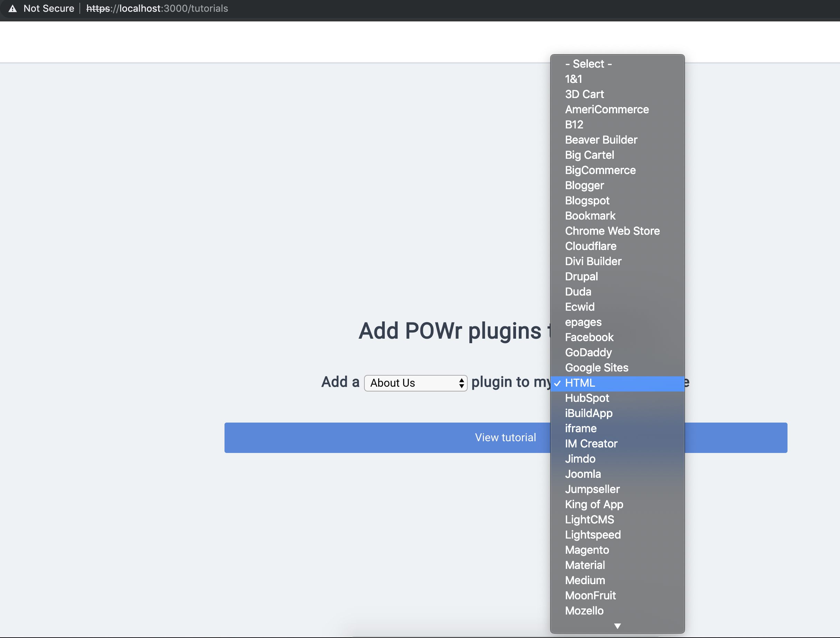Select Magento in the platform list
Image resolution: width=840 pixels, height=638 pixels.
click(x=587, y=550)
